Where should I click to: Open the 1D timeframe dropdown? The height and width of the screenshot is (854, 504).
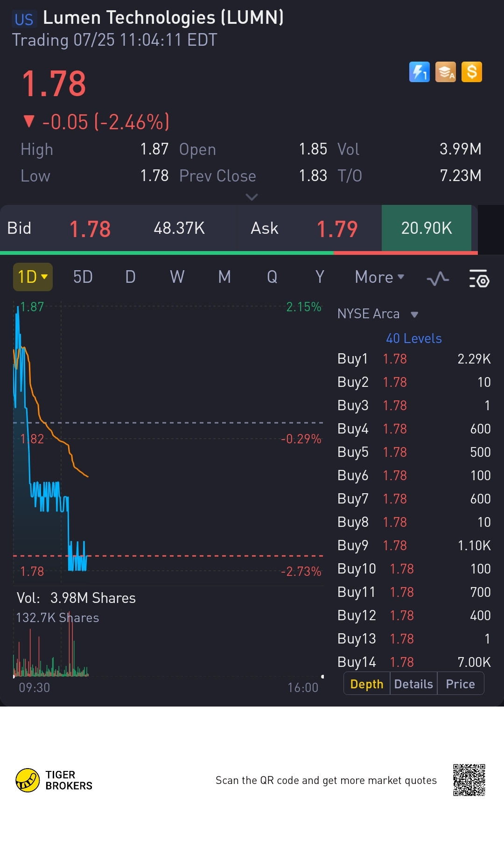(33, 277)
